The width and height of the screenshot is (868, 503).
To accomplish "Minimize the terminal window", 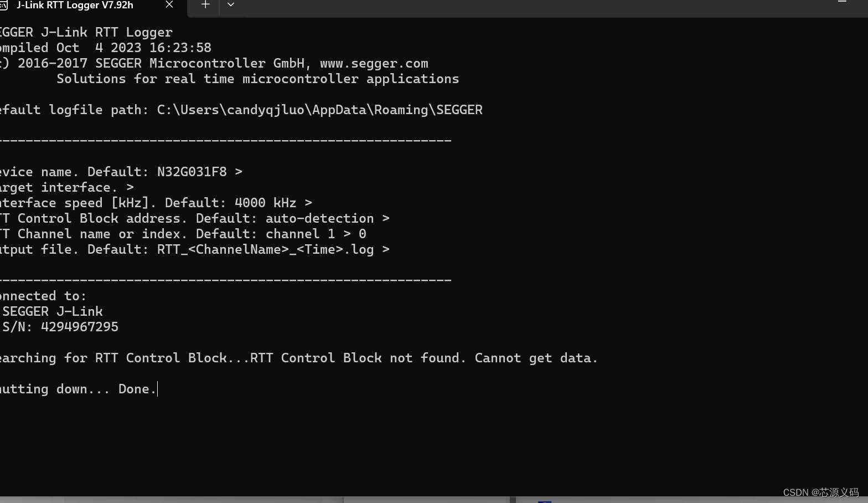I will pos(842,2).
